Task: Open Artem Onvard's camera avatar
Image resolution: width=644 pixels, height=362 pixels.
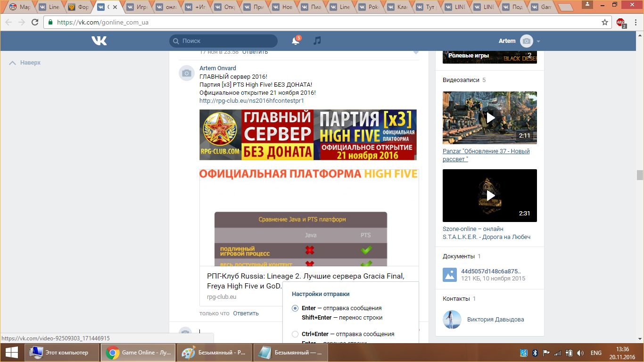Action: pos(187,73)
